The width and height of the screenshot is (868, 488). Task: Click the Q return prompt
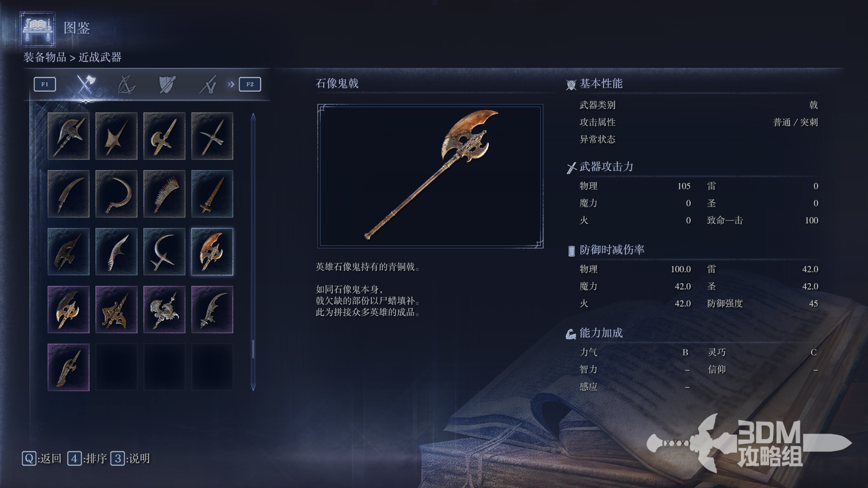[42, 459]
